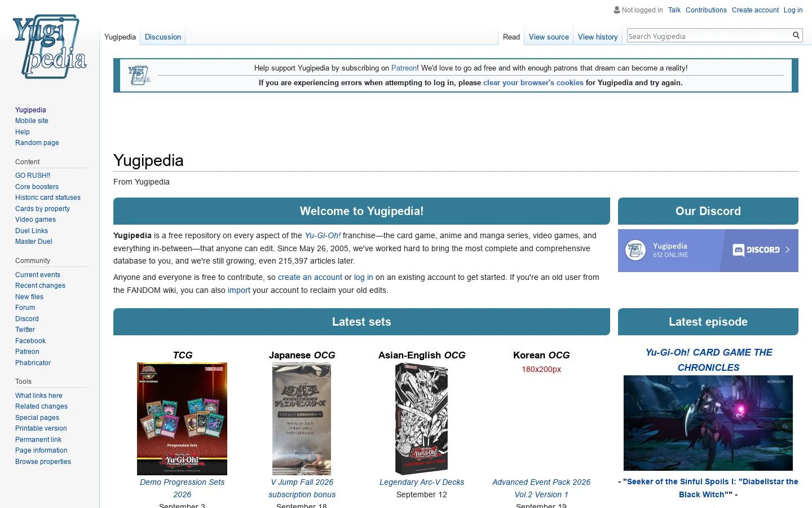Open Demo Progression Sets cover image

(x=182, y=419)
